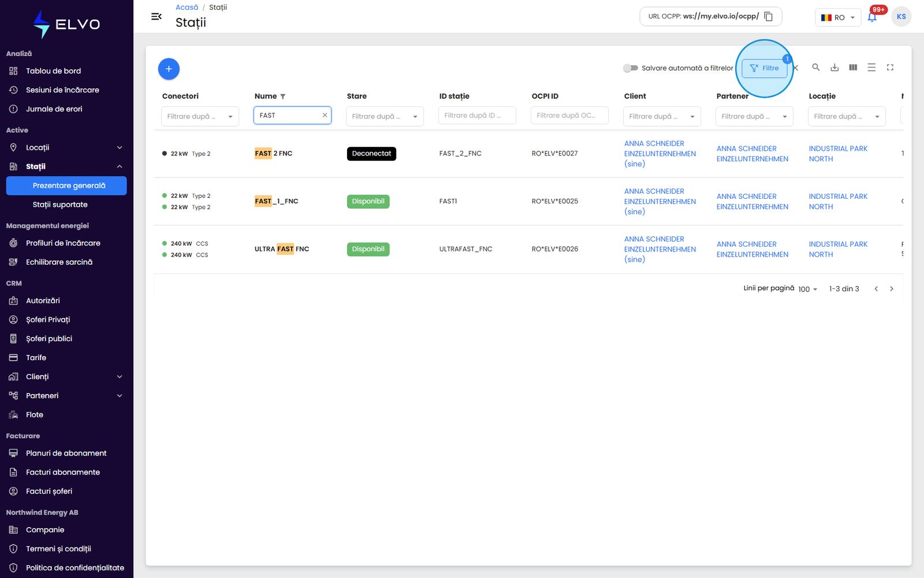Collapse Stații sidebar section
Image resolution: width=924 pixels, height=578 pixels.
click(66, 166)
